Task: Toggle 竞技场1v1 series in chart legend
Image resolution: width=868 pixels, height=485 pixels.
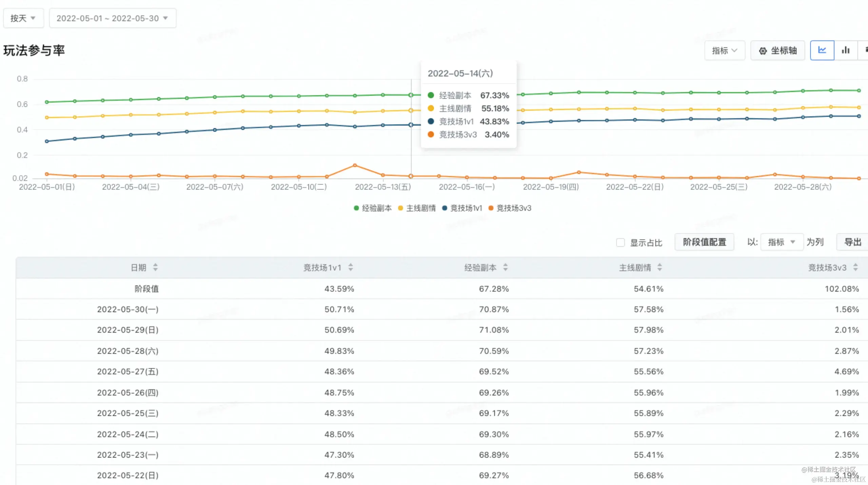Action: 462,208
